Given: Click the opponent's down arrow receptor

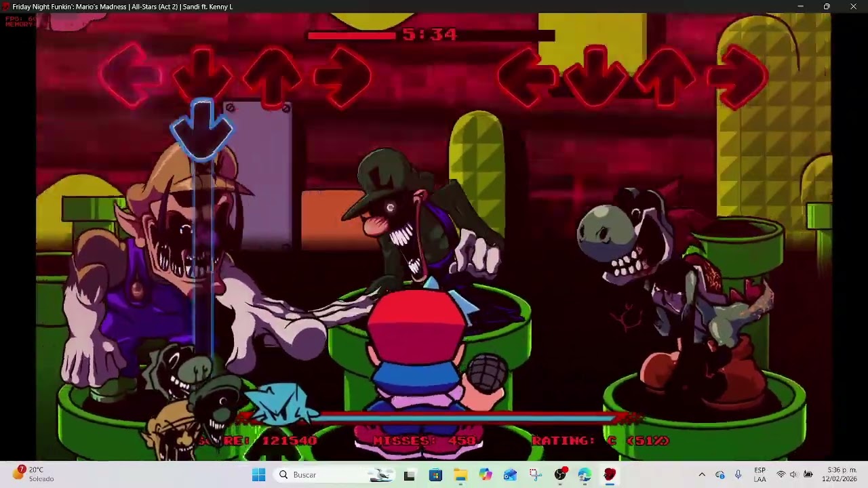Looking at the screenshot, I should tap(202, 76).
